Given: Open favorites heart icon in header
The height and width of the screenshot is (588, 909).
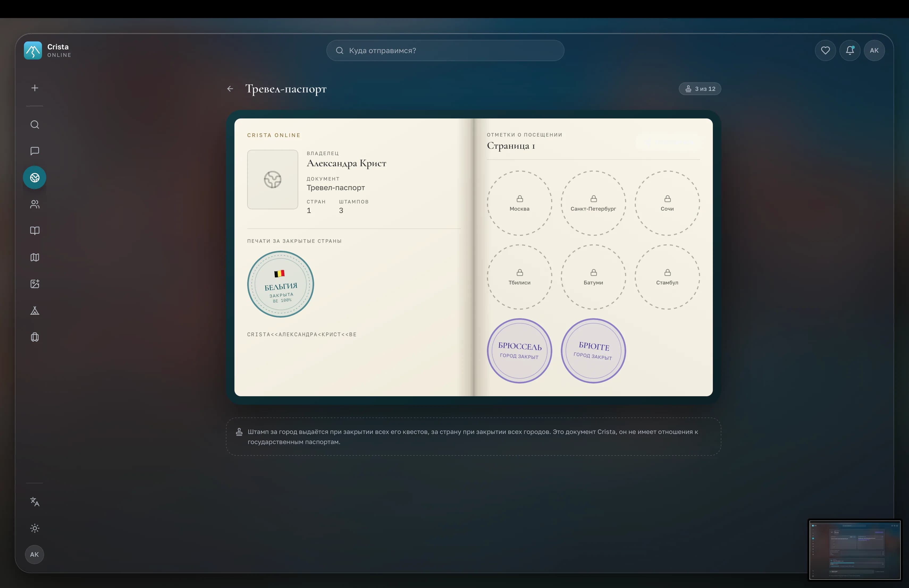Looking at the screenshot, I should 825,50.
